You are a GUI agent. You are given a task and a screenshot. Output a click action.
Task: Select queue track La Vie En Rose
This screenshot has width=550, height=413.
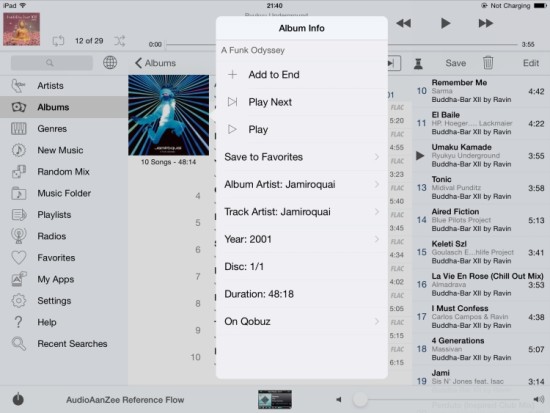click(481, 285)
